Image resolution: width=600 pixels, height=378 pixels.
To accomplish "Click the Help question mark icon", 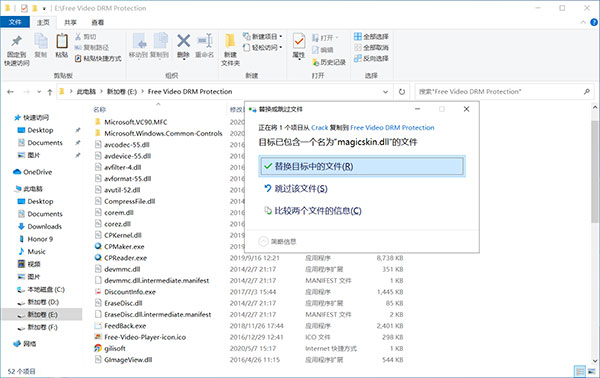I will tap(594, 22).
